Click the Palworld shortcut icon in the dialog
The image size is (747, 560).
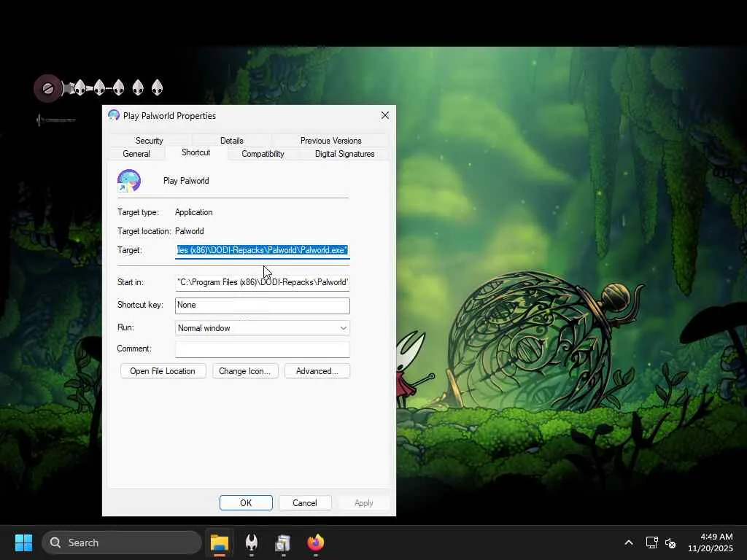128,181
